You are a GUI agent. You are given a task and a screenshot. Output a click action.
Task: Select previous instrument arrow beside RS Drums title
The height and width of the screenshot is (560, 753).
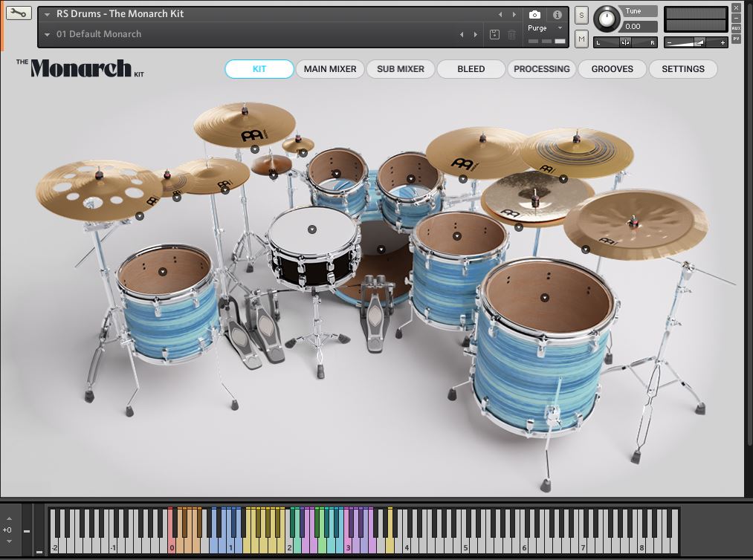(x=500, y=15)
